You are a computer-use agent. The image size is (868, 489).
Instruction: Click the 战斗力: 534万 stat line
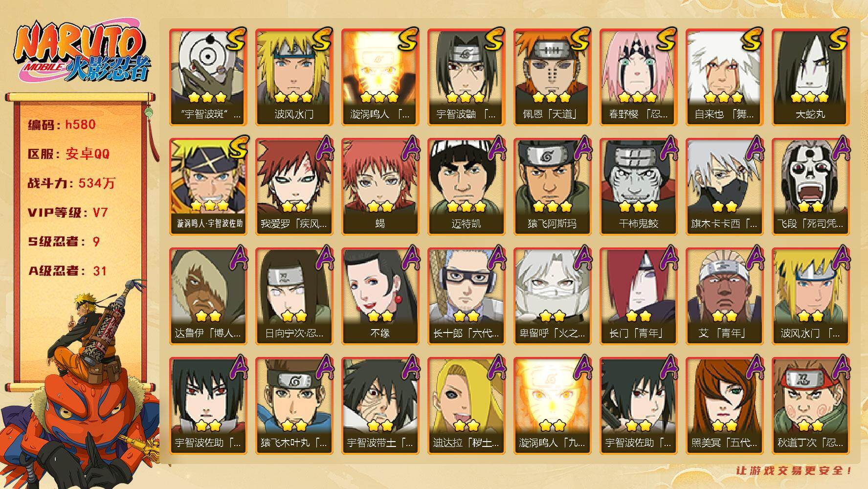(x=71, y=183)
